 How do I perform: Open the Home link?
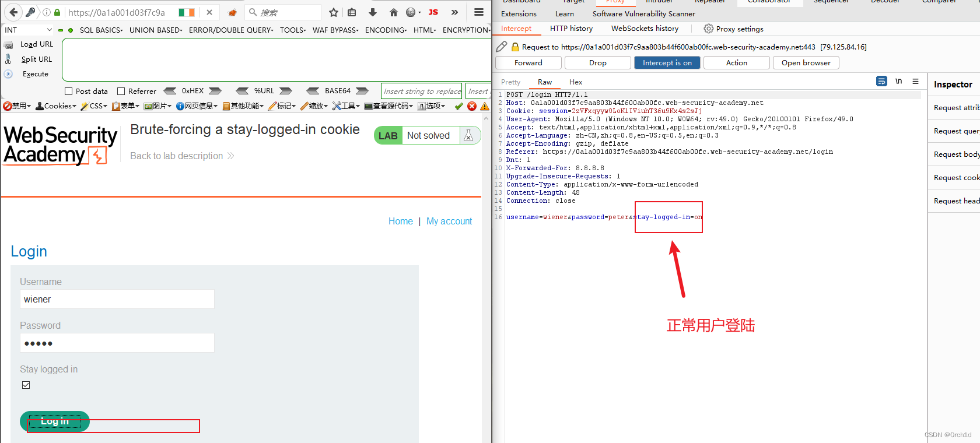click(401, 221)
